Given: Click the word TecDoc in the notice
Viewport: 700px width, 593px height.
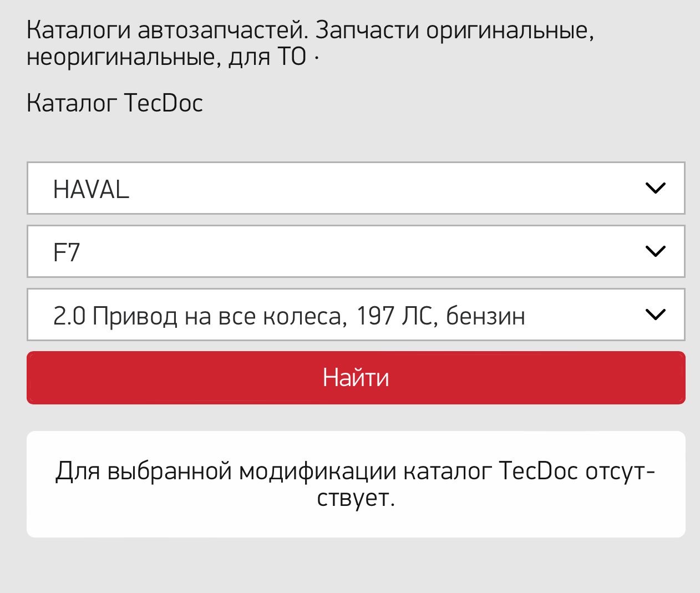Looking at the screenshot, I should point(539,471).
